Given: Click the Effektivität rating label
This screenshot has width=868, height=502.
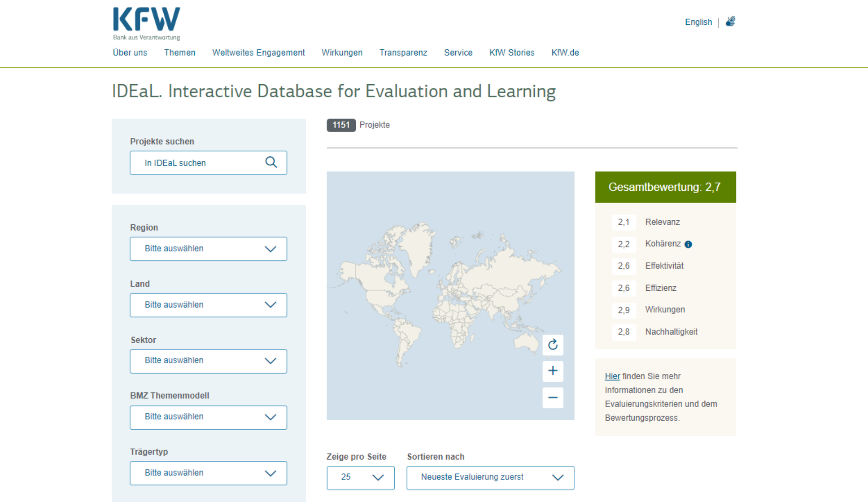Looking at the screenshot, I should click(x=664, y=266).
